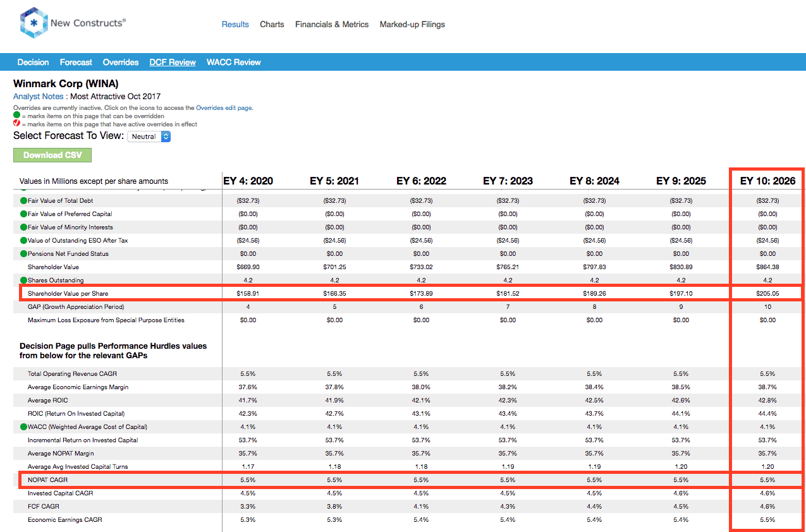Image resolution: width=806 pixels, height=532 pixels.
Task: Click the EY 9: 2025 column header
Action: point(681,181)
